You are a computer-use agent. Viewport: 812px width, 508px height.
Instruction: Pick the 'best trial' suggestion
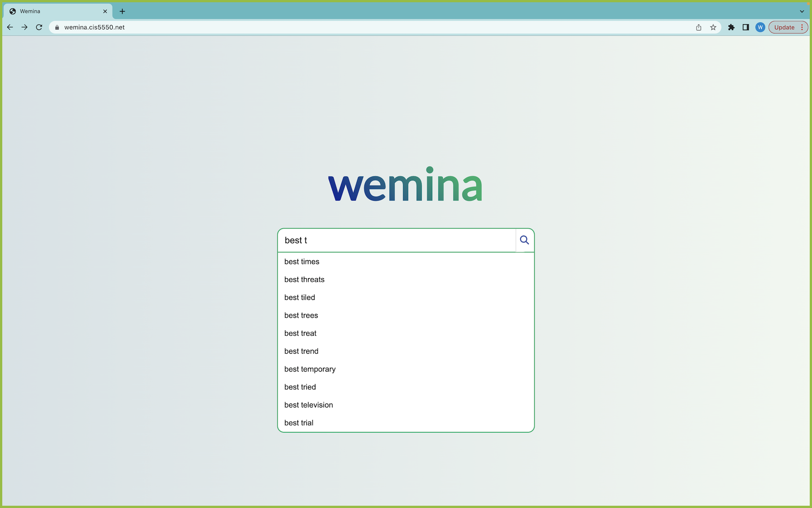pos(406,423)
